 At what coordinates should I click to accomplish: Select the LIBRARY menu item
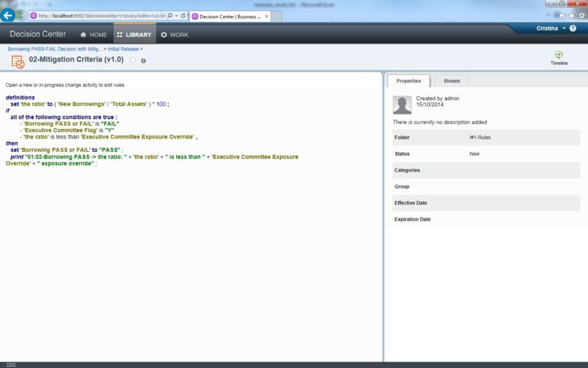[x=134, y=34]
